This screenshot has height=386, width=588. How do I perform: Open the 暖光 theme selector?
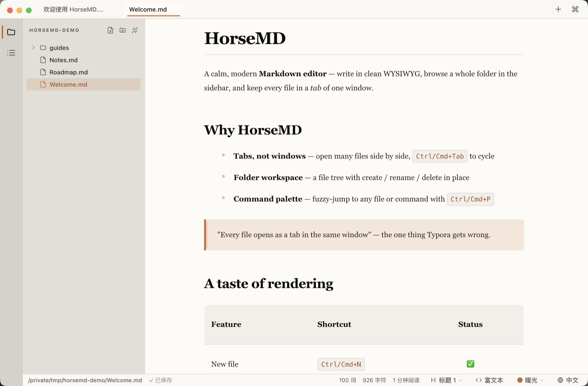click(530, 380)
